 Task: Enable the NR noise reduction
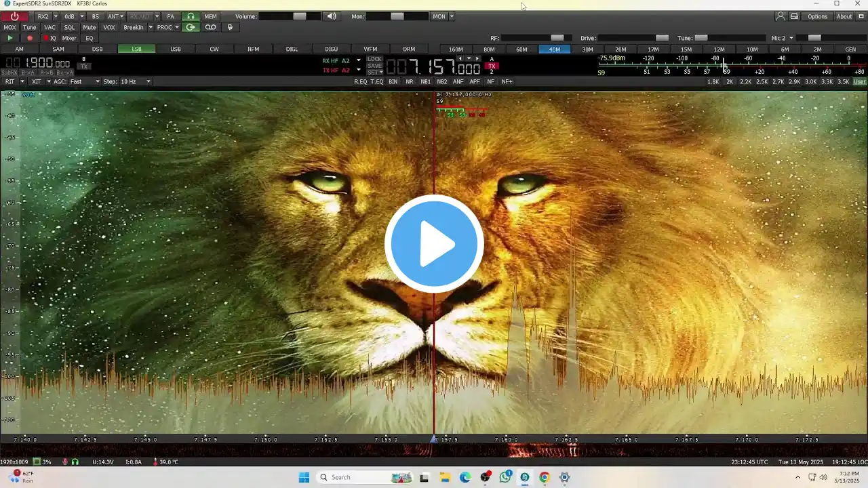click(x=410, y=81)
